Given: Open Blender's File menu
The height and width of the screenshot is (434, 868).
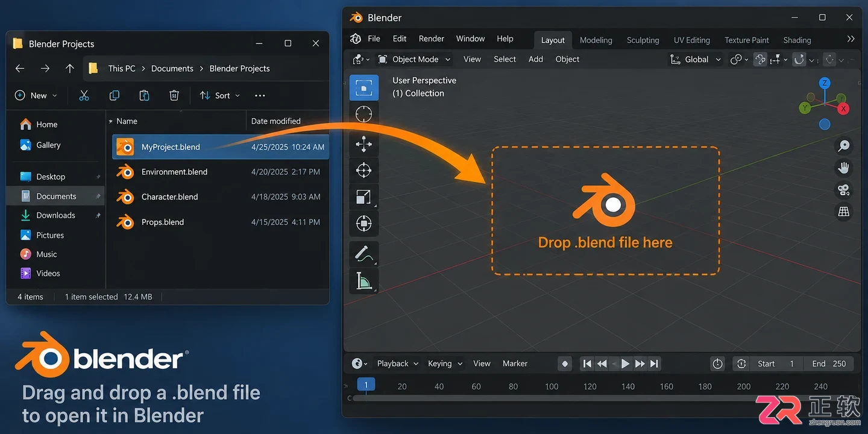Looking at the screenshot, I should point(374,39).
